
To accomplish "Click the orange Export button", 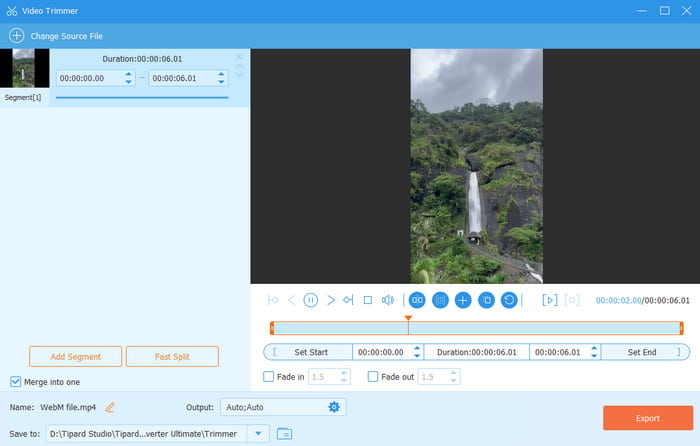I will click(648, 418).
